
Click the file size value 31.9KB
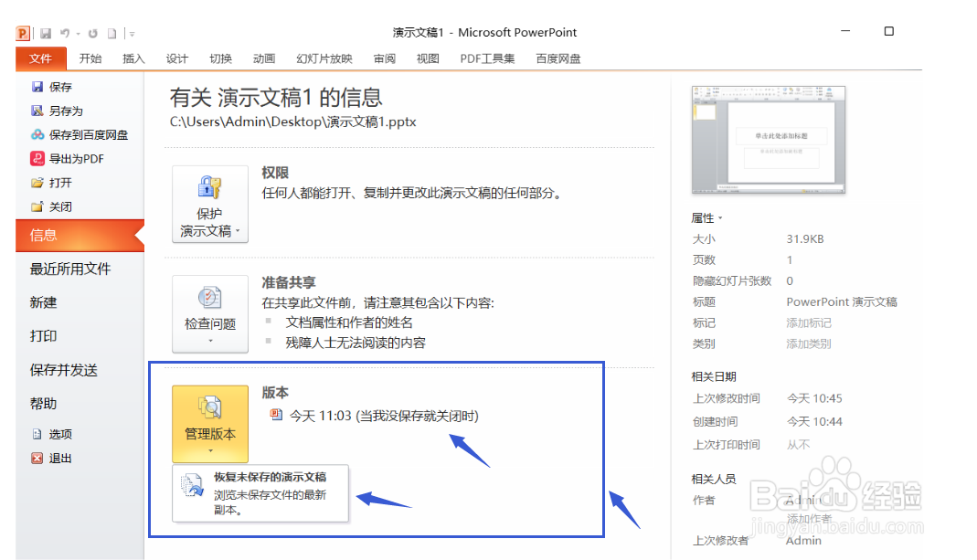[805, 239]
